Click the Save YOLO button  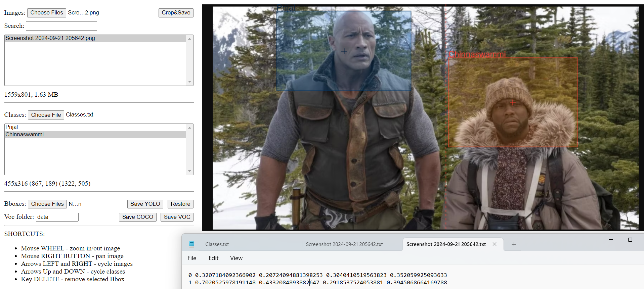(145, 204)
